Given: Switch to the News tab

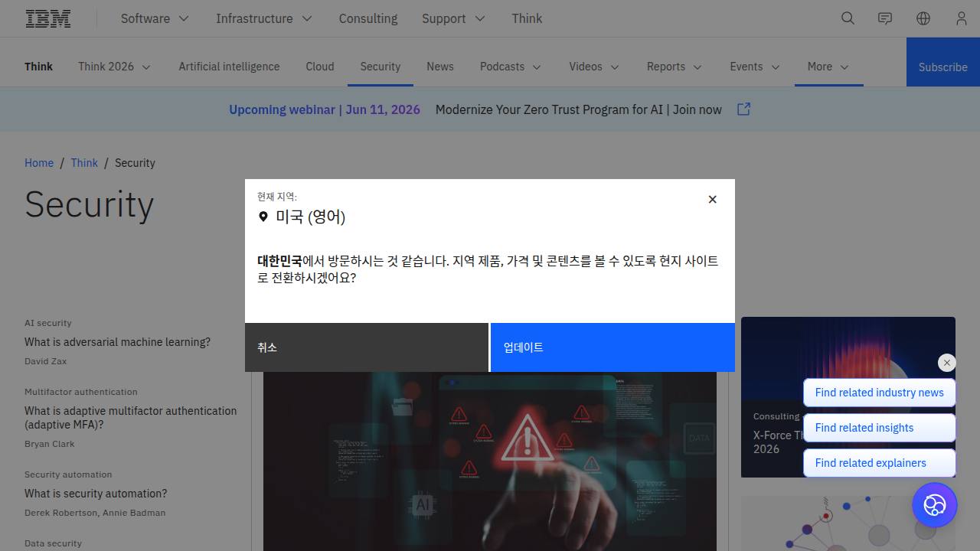Looking at the screenshot, I should (440, 67).
